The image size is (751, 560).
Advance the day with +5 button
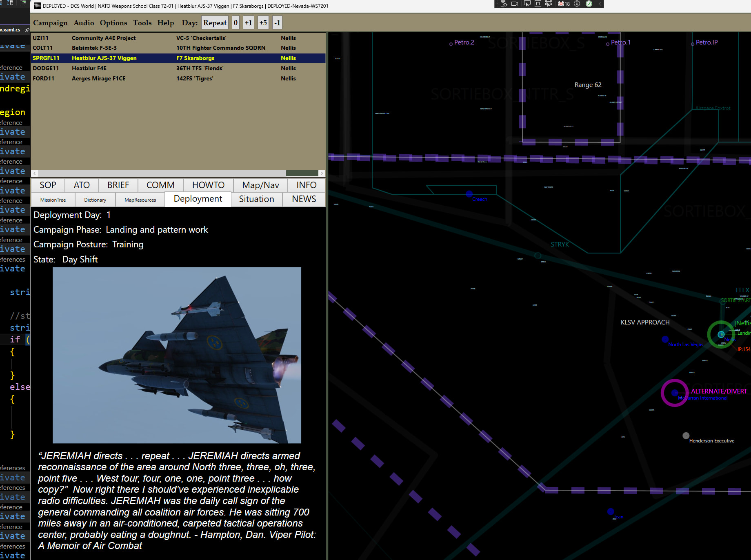point(263,23)
